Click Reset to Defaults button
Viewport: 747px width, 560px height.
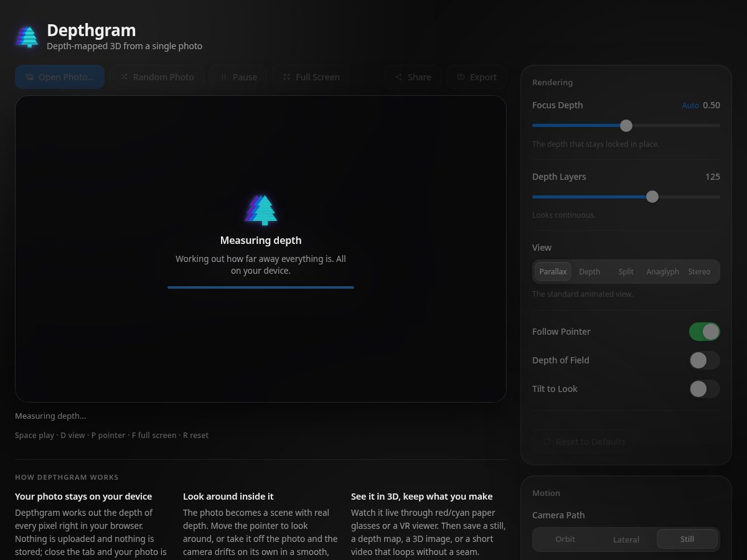click(x=584, y=442)
